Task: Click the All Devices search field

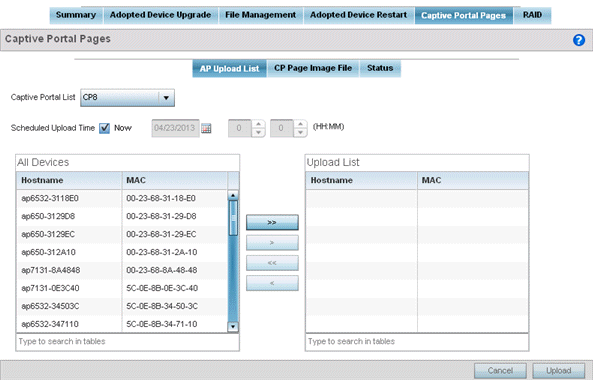Action: click(127, 342)
